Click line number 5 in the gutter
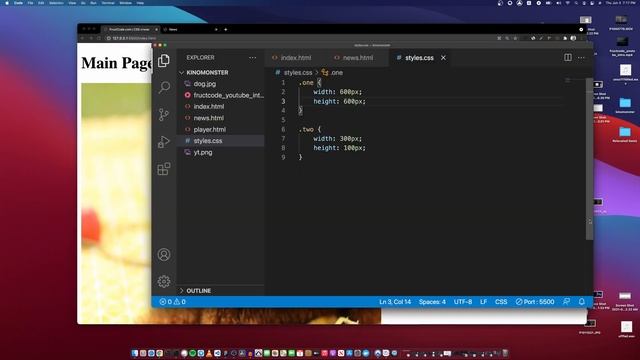 [283, 120]
